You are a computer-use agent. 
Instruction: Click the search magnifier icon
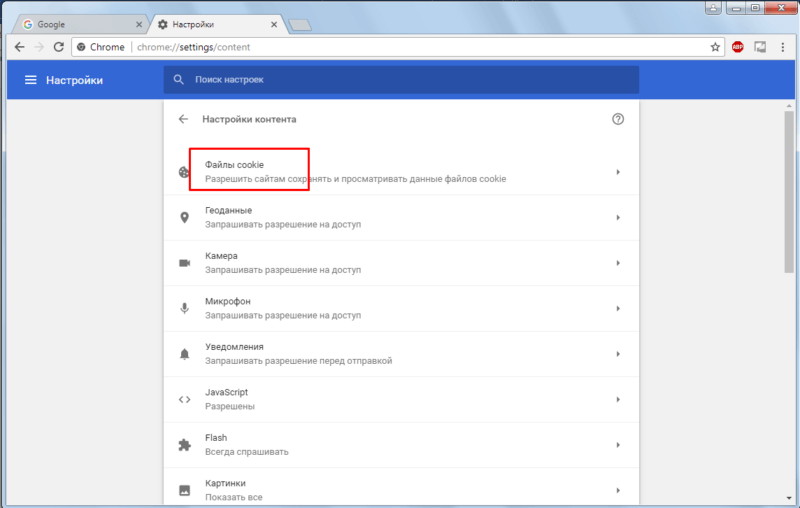tap(179, 80)
